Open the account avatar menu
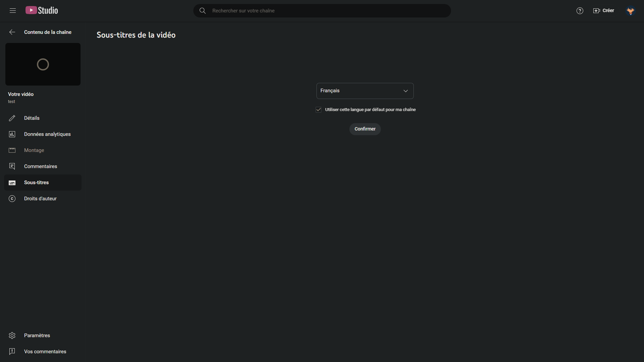644x362 pixels. point(630,11)
